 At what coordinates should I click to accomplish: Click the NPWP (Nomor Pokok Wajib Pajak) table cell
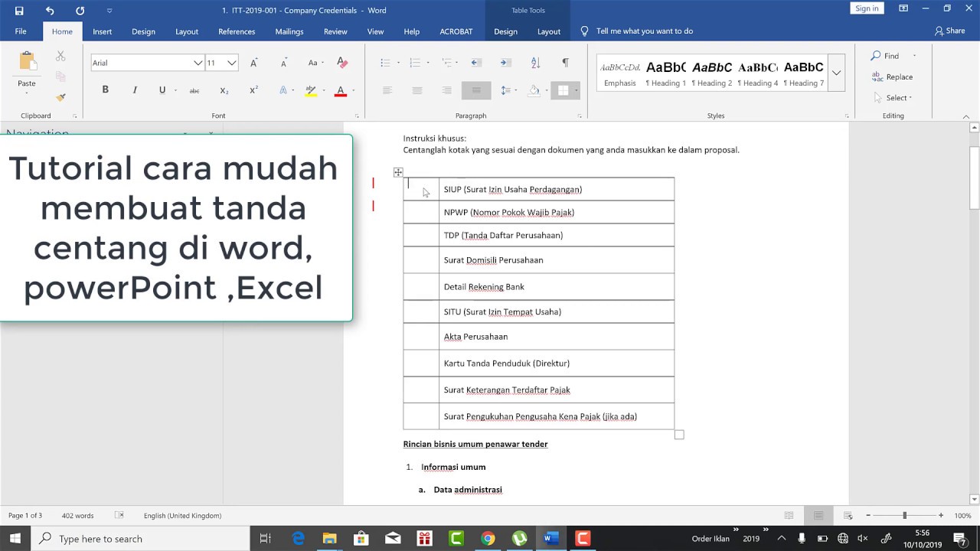click(557, 212)
